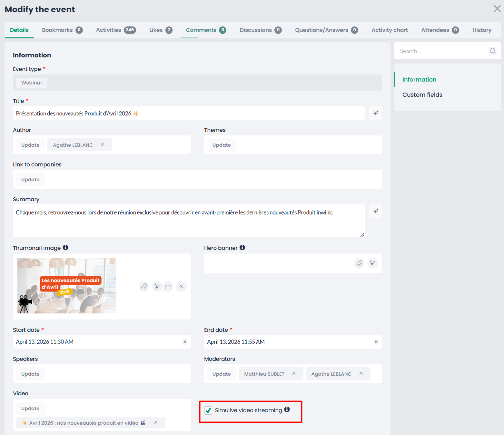This screenshot has width=504, height=435.
Task: Generate Hero banner with AI sparkle icon
Action: 372,263
